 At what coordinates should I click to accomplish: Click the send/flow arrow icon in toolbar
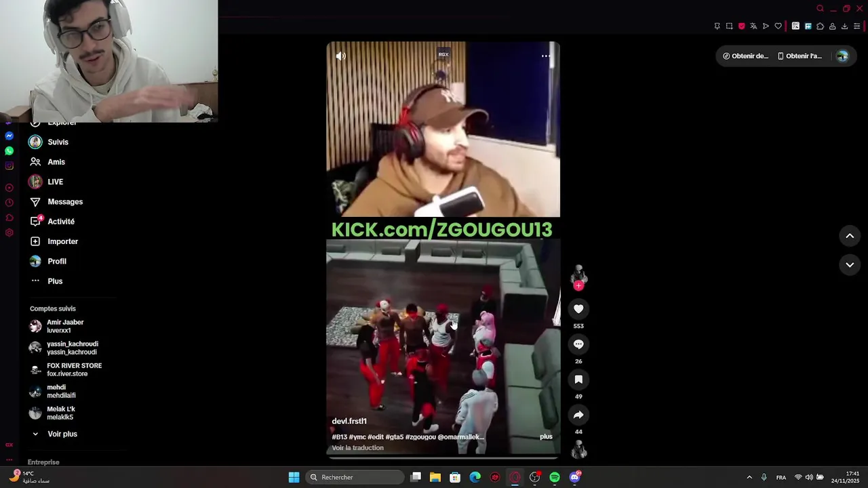(x=766, y=26)
